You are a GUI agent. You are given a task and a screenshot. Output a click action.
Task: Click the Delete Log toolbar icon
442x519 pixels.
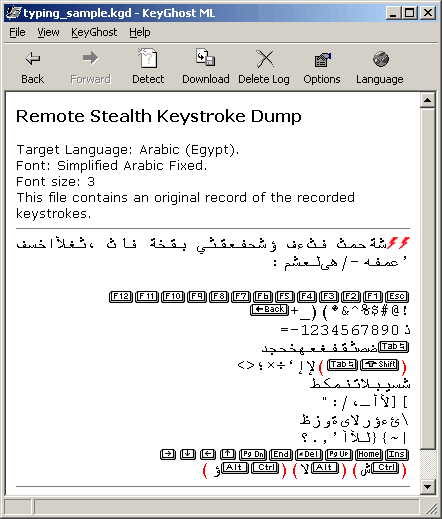(x=264, y=59)
